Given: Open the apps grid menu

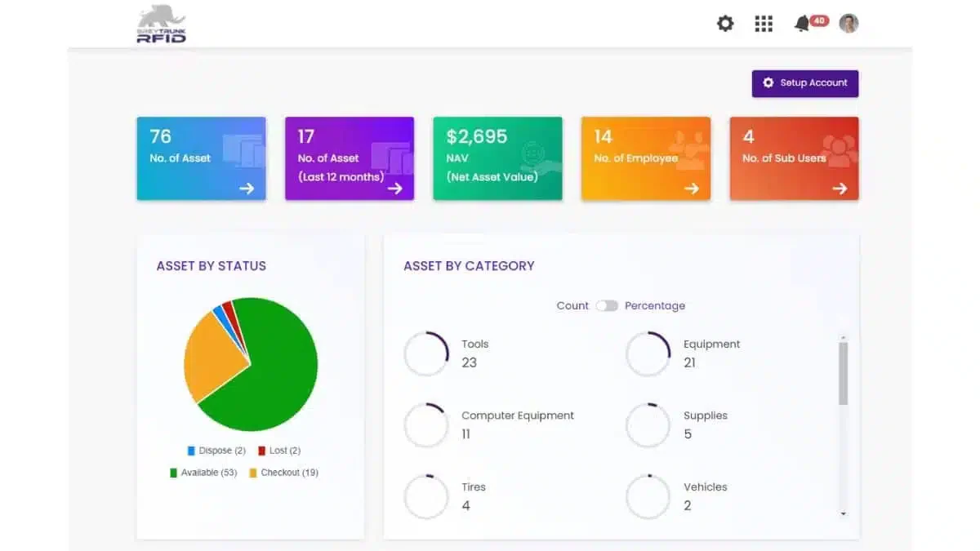Looking at the screenshot, I should (x=764, y=24).
